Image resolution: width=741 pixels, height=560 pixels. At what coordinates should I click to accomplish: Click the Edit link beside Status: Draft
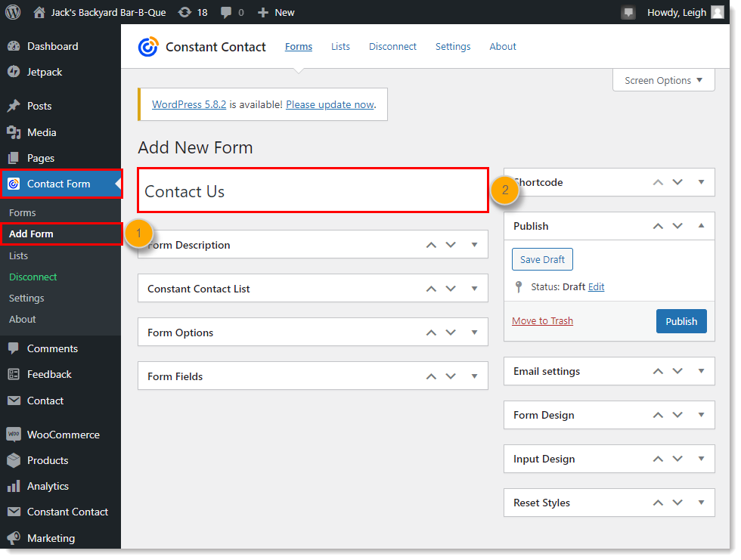[x=596, y=286]
